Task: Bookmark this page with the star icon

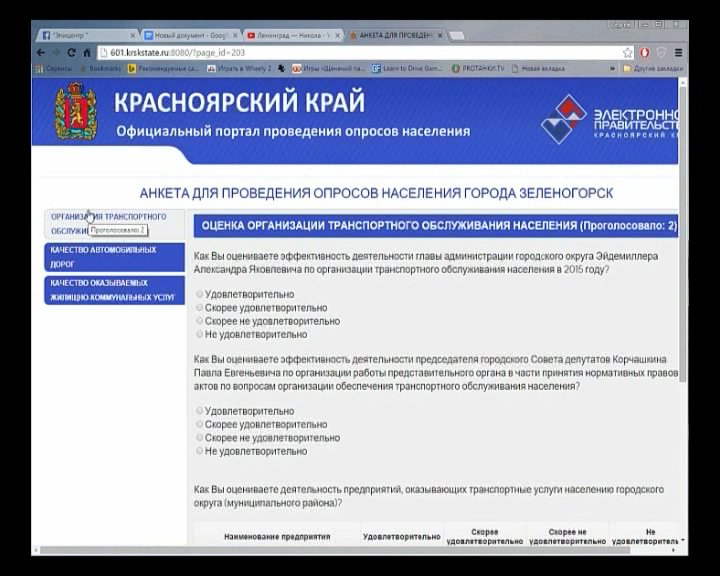Action: point(627,53)
